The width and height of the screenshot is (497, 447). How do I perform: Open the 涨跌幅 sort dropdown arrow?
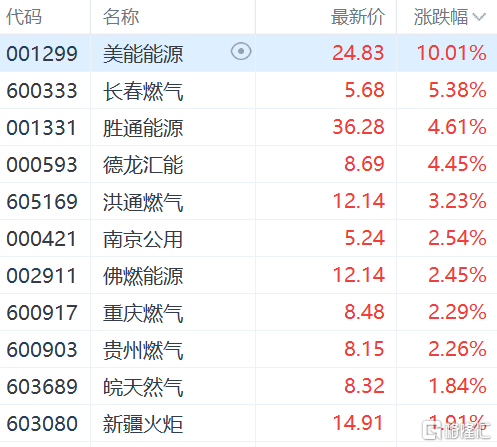coord(479,17)
